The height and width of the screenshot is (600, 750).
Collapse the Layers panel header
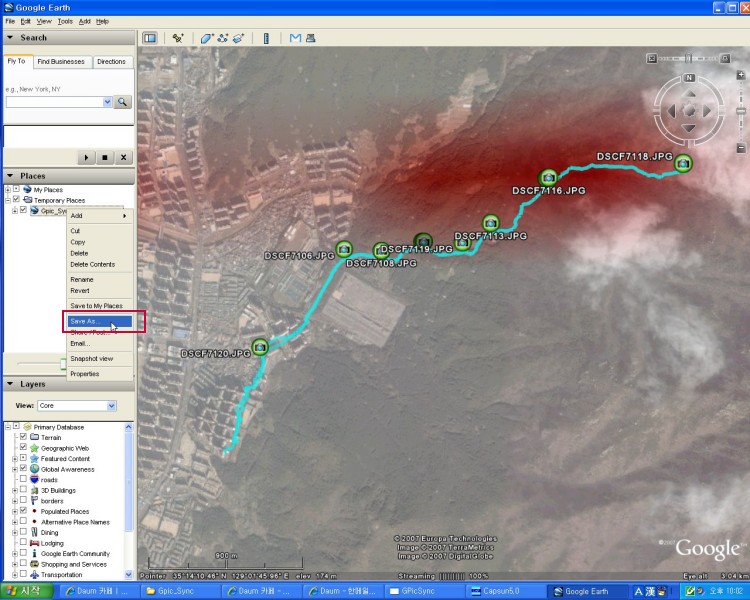point(69,384)
